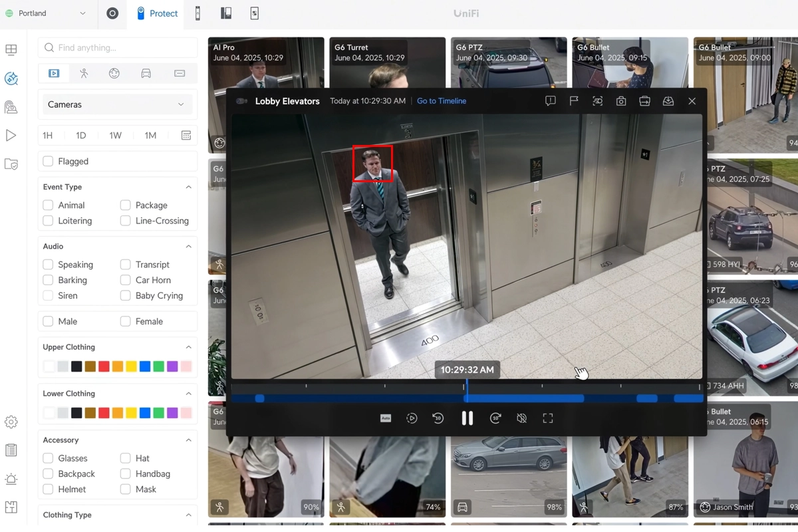
Task: Click the Auto quality button in player
Action: point(386,418)
